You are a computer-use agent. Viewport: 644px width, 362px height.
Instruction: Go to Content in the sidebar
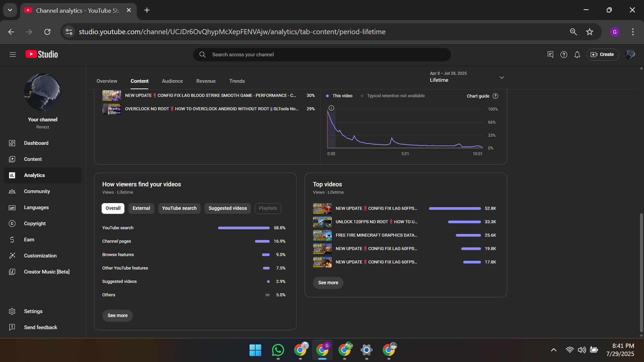43,159
